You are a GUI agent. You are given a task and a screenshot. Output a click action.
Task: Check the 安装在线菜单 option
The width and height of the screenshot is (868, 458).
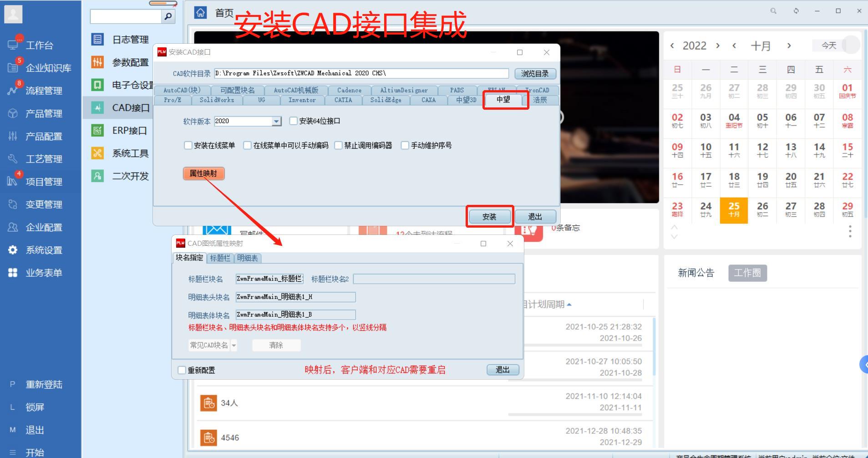(x=188, y=146)
